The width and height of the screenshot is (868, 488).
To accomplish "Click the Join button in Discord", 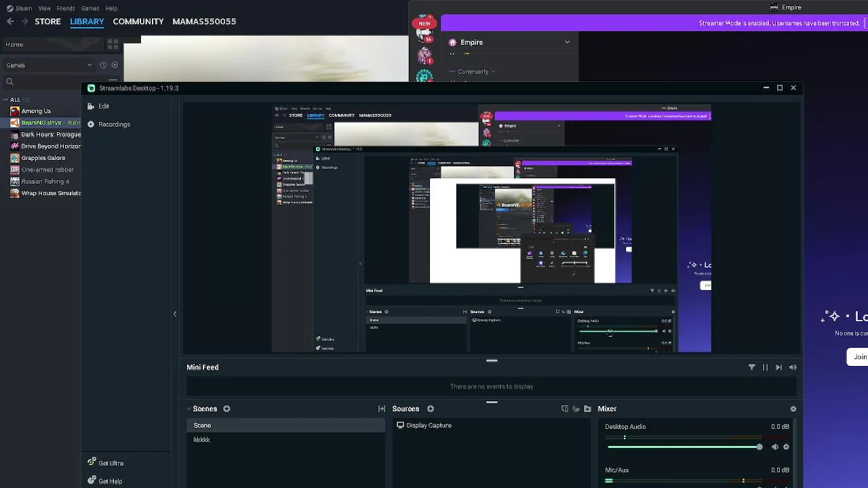I will pos(859,357).
